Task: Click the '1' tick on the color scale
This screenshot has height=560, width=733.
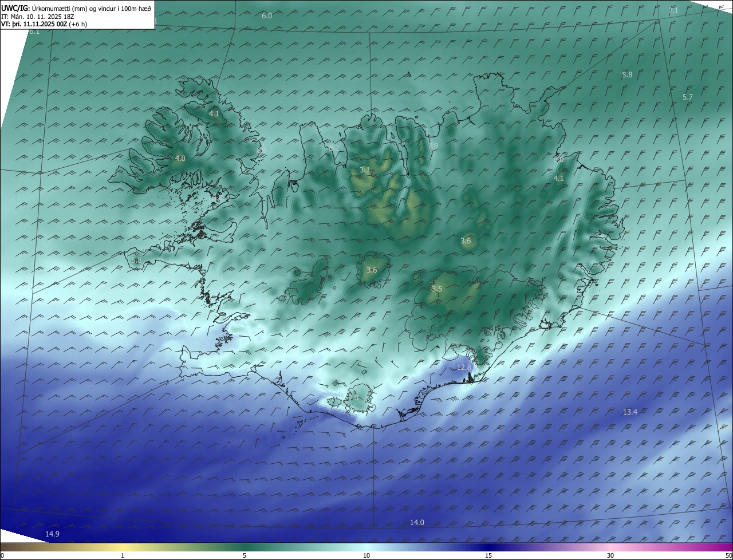Action: point(123,555)
